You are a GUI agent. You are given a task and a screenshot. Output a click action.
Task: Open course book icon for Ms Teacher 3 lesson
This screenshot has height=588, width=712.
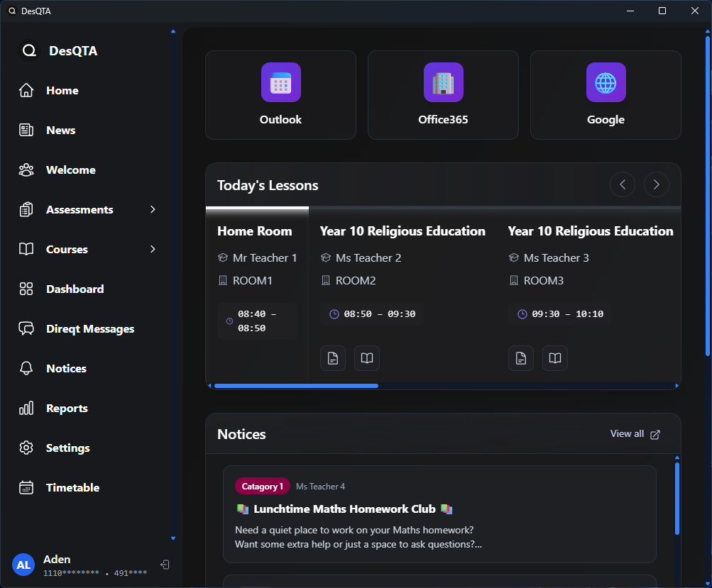click(555, 358)
